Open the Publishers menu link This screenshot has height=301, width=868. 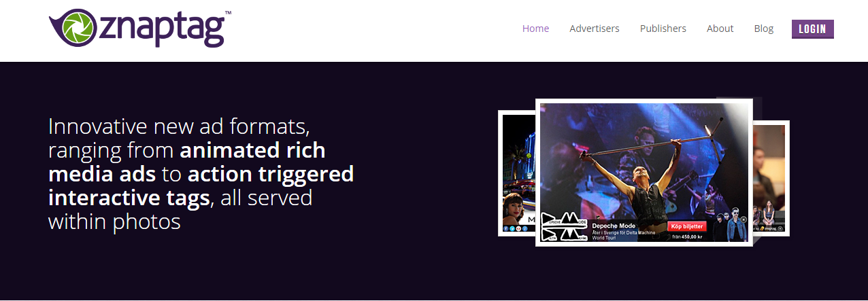click(663, 29)
